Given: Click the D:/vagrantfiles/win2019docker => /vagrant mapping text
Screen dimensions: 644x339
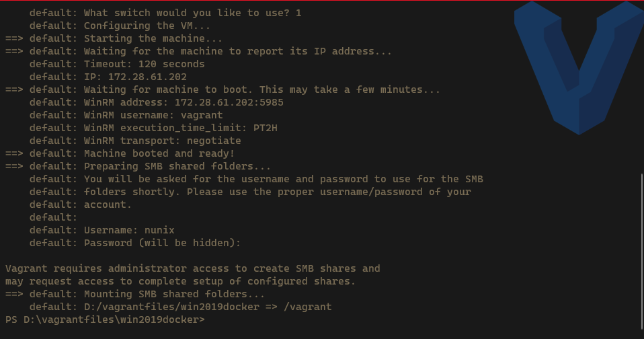Looking at the screenshot, I should 208,307.
